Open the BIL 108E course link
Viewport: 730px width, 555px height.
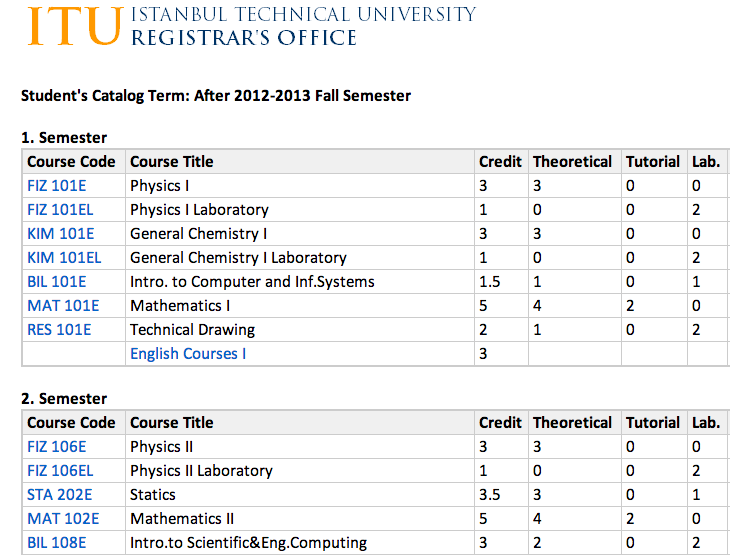point(57,543)
